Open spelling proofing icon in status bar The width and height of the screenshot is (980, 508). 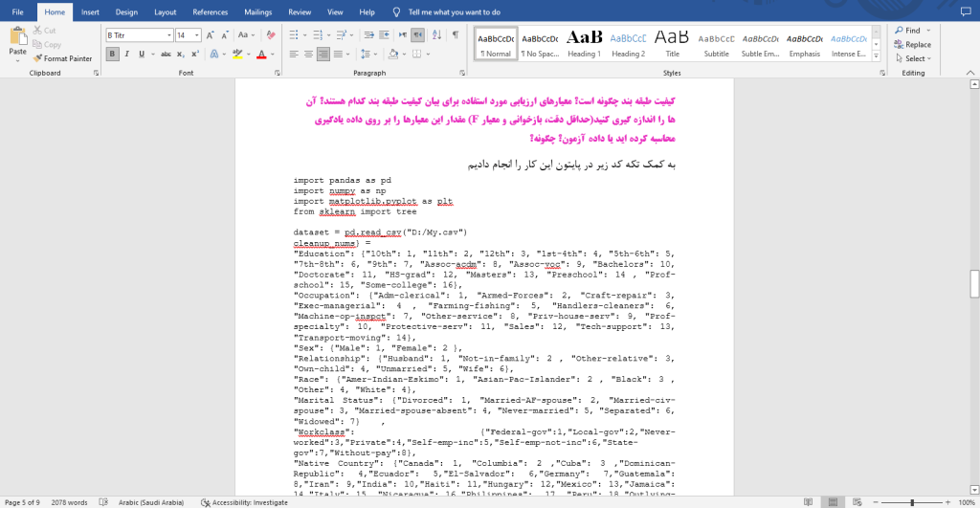tap(103, 502)
